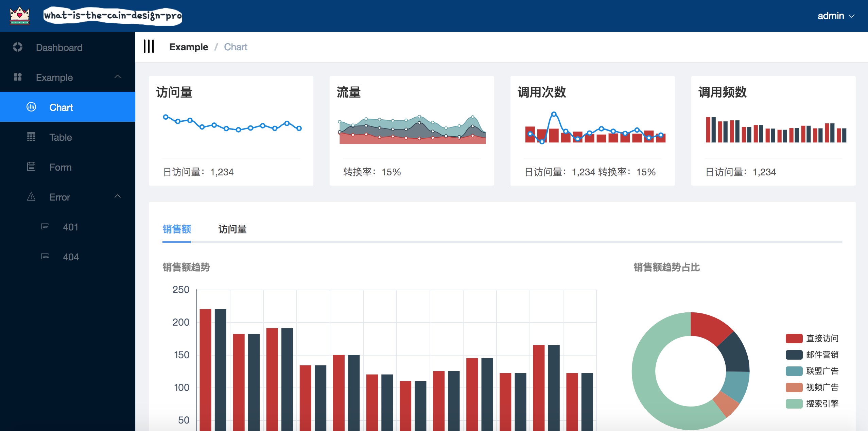The height and width of the screenshot is (431, 868).
Task: Click the Table grid icon
Action: [31, 136]
